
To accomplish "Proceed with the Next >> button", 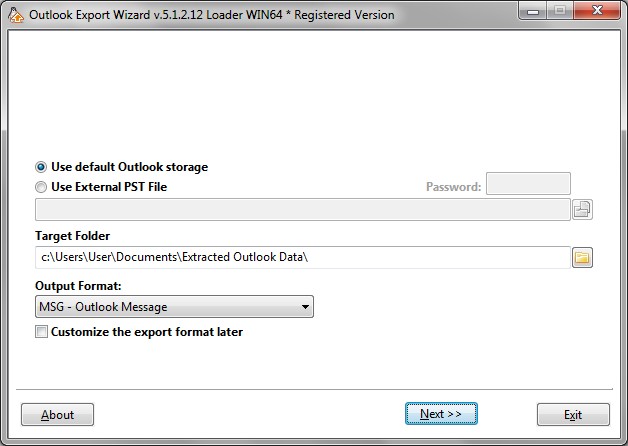I will click(x=441, y=415).
